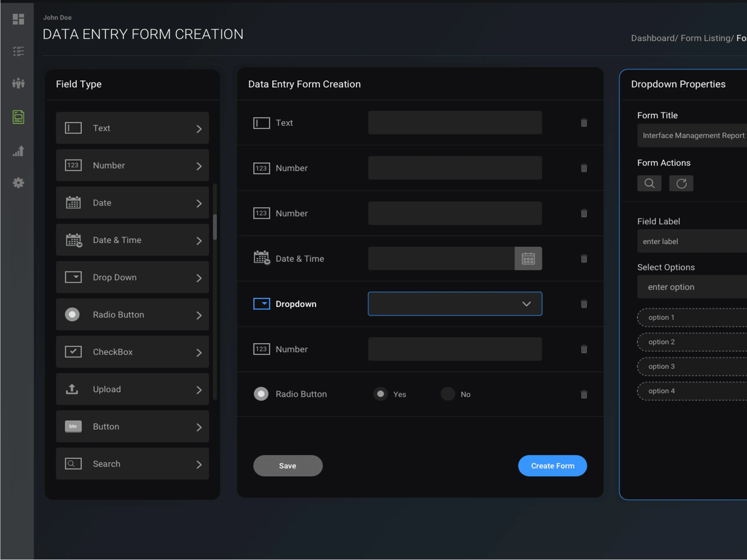Click the Create Form button
The image size is (747, 560).
pos(553,465)
